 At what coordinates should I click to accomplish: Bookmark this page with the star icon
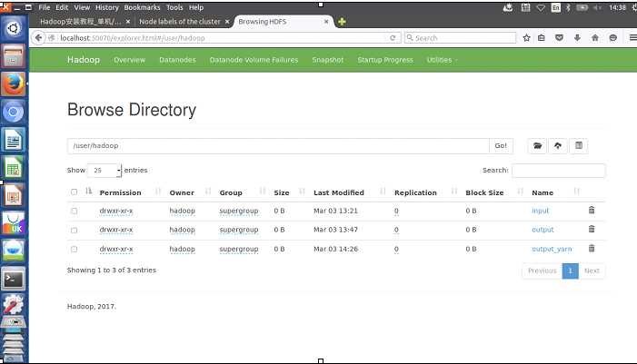526,38
